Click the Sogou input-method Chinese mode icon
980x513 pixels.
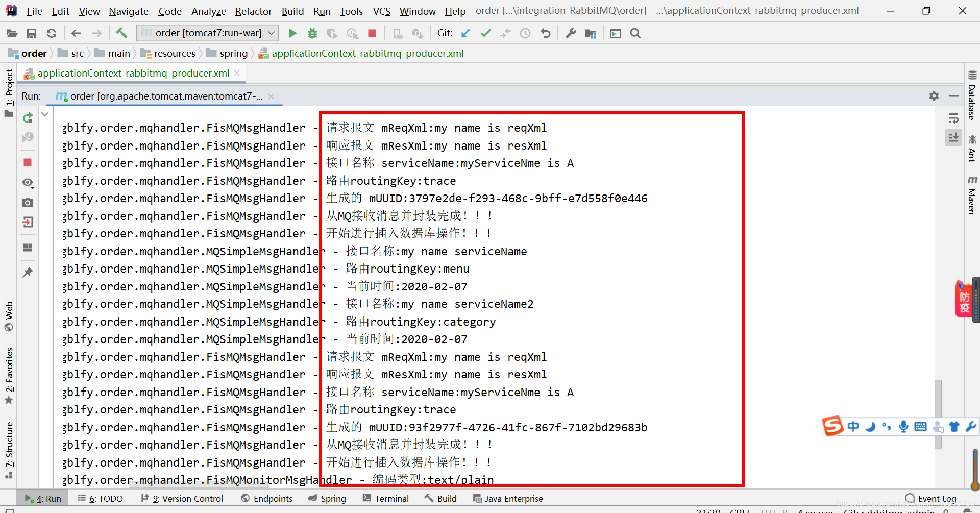[853, 426]
